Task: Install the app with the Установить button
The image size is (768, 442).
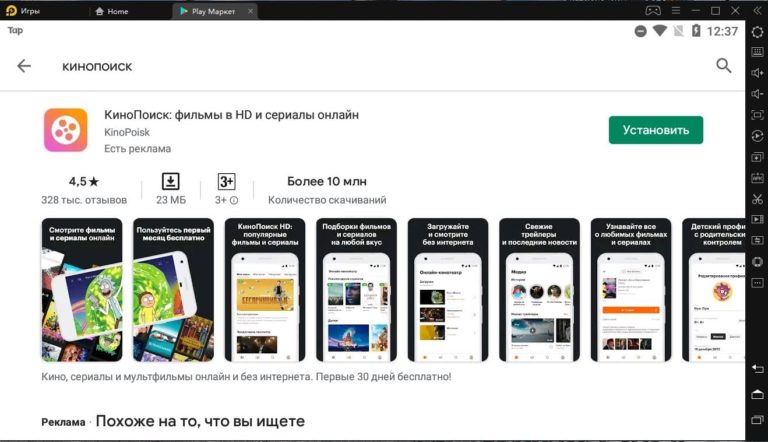Action: 656,130
